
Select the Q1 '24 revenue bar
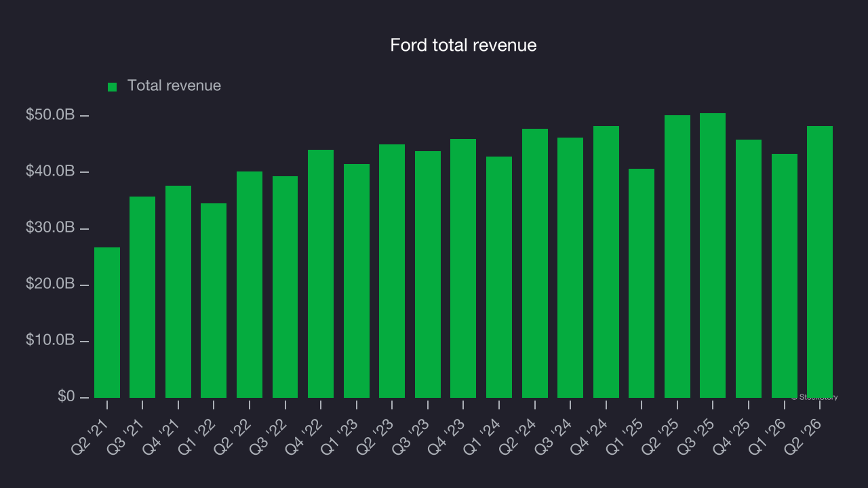[x=499, y=277]
